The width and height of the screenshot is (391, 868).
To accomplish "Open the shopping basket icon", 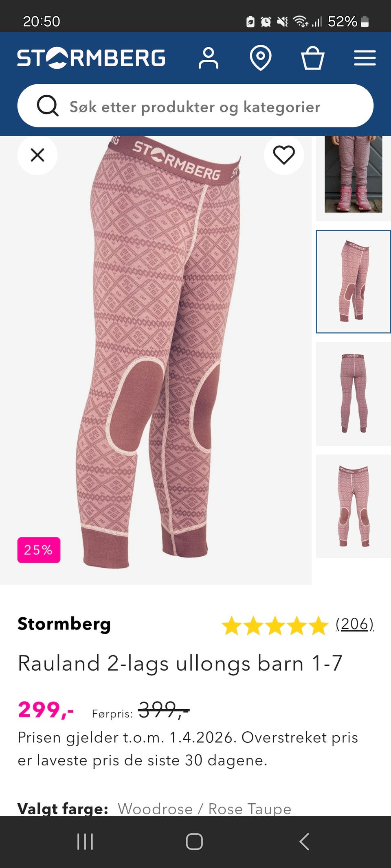I will click(x=312, y=58).
